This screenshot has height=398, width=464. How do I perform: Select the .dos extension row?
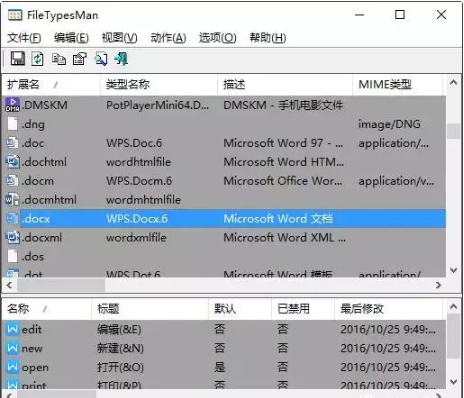[x=224, y=257]
